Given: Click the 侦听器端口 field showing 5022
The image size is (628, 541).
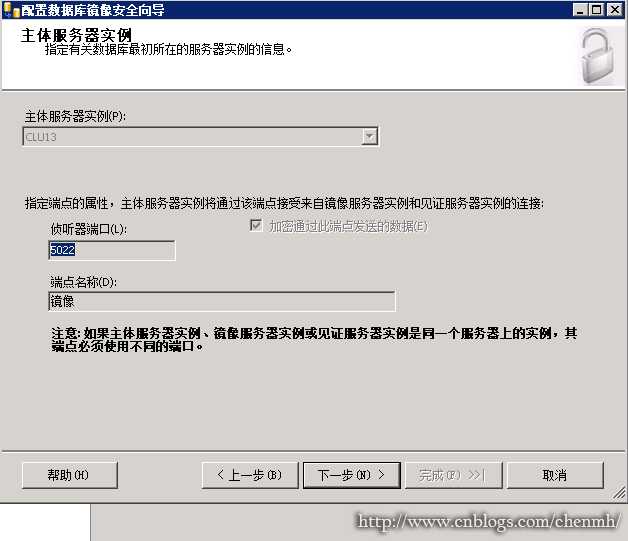Looking at the screenshot, I should click(112, 250).
